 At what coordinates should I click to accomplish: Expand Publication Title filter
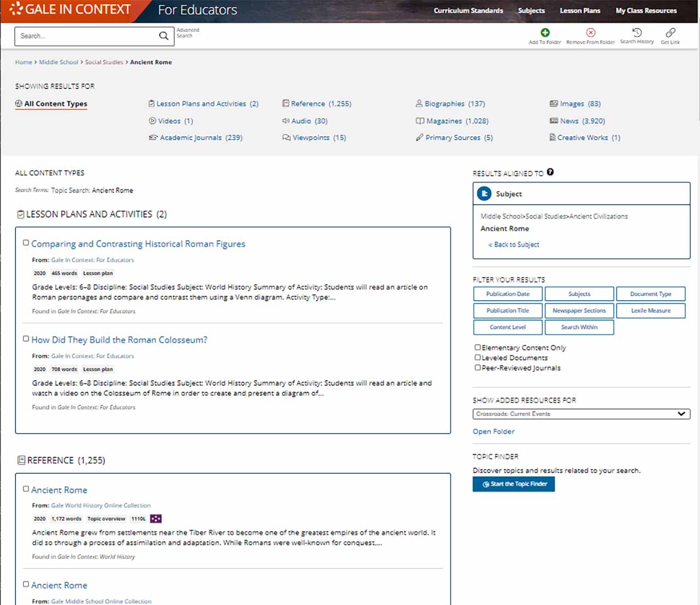coord(508,310)
